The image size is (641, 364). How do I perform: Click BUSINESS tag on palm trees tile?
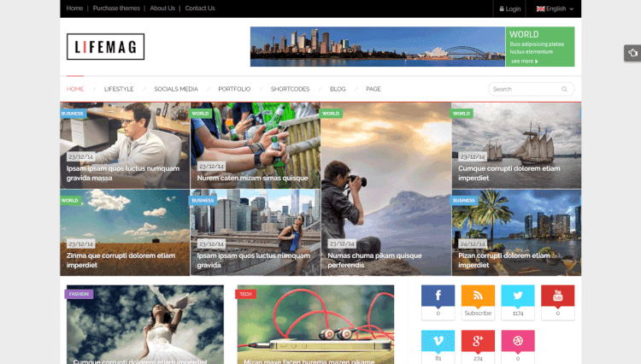464,201
